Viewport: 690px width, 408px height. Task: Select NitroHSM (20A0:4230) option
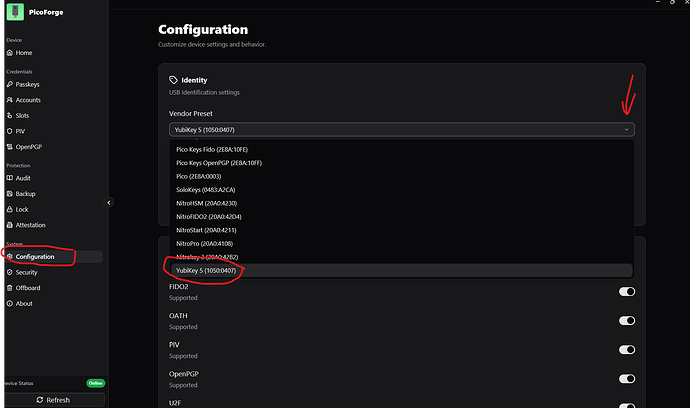(x=401, y=203)
